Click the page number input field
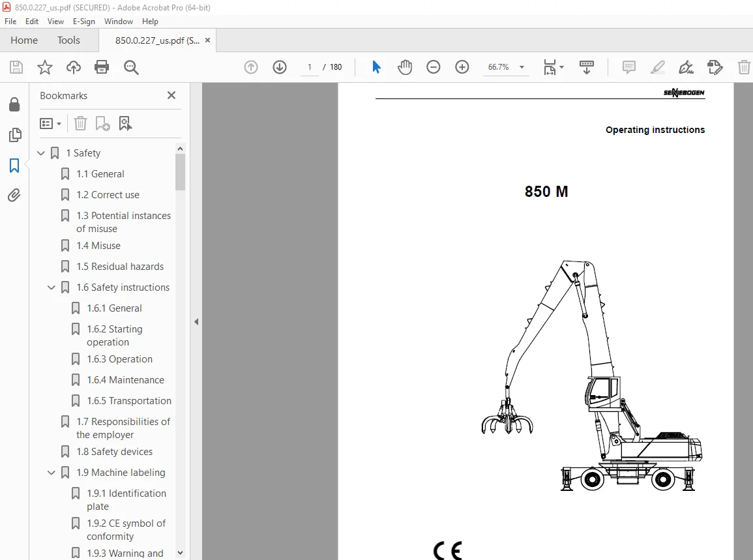The height and width of the screenshot is (560, 753). pos(310,67)
